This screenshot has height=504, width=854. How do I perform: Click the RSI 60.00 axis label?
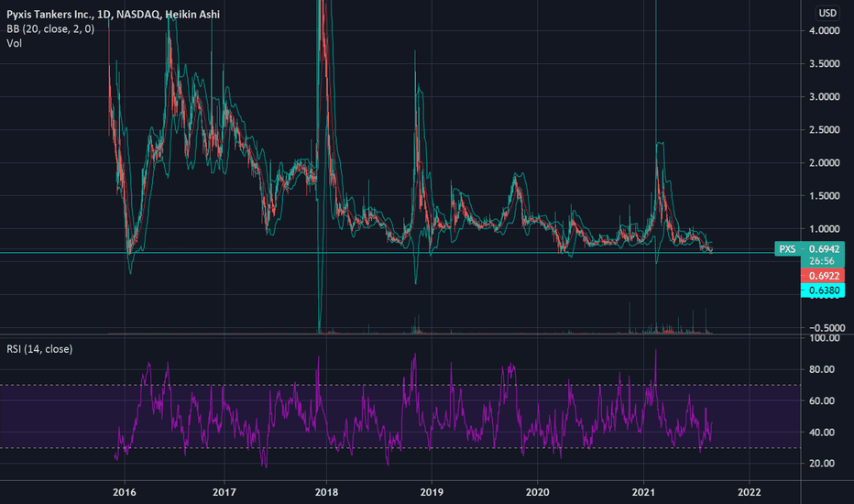[x=822, y=401]
